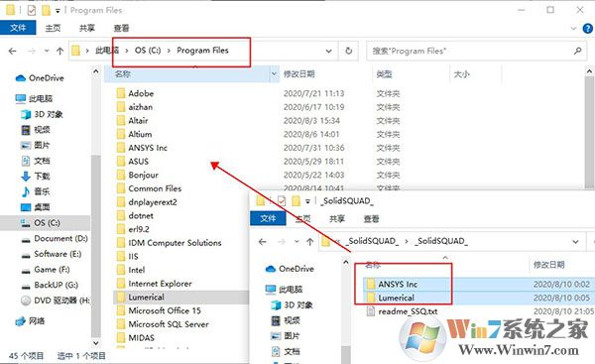Select 文档 in Program Files sidebar
Screen dimensions: 595x364
click(36, 161)
